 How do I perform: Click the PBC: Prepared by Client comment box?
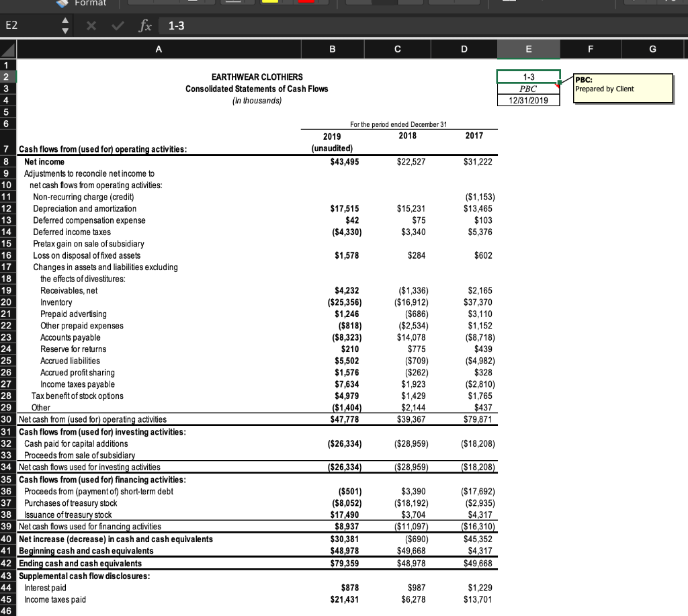[x=623, y=88]
